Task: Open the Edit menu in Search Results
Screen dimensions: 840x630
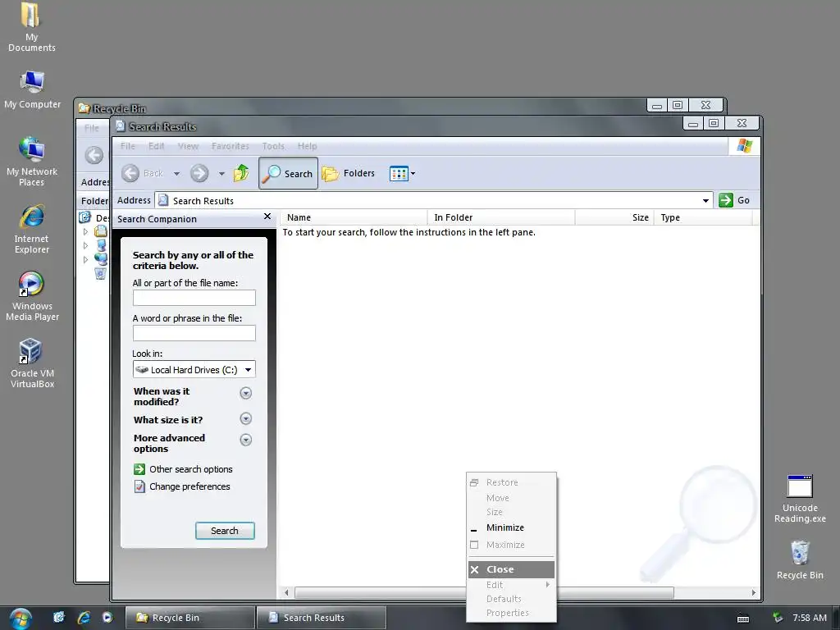Action: click(157, 146)
